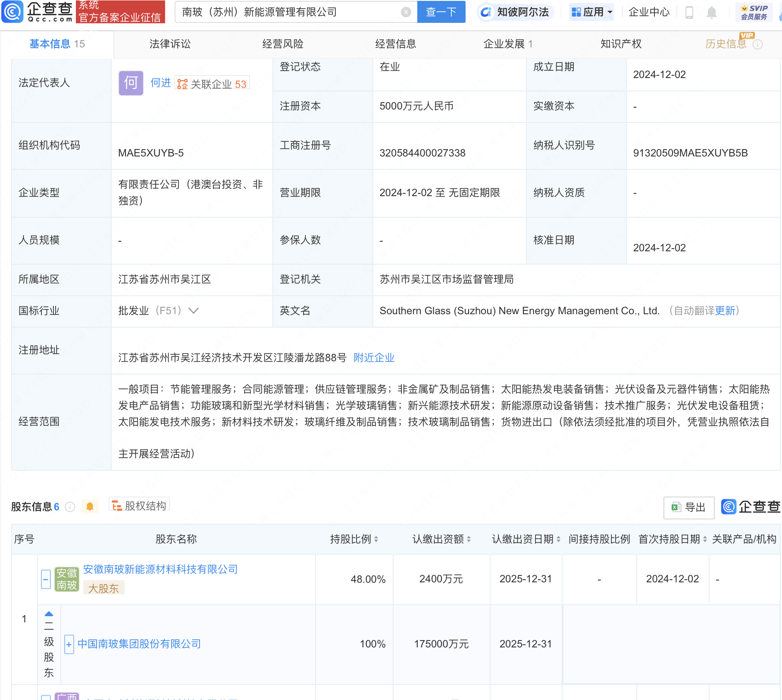The image size is (782, 700).
Task: Click the 48.00% shareholding value
Action: click(x=368, y=579)
